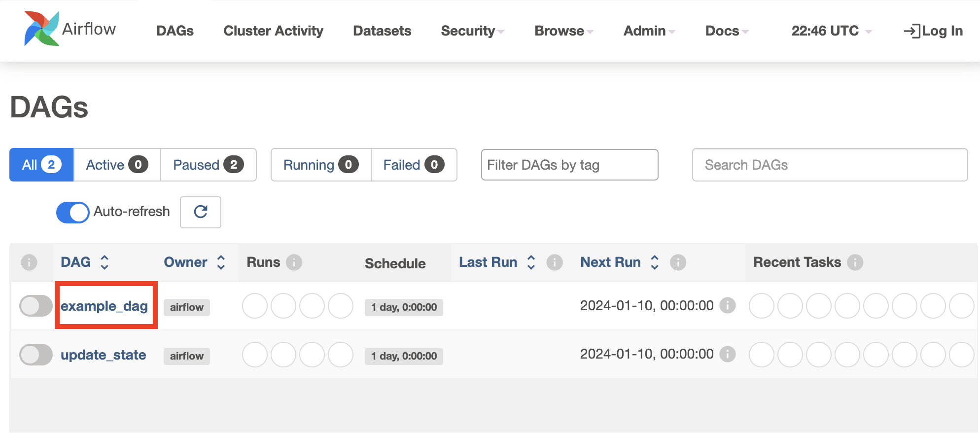The width and height of the screenshot is (980, 436).
Task: Open the Admin dropdown menu
Action: 649,31
